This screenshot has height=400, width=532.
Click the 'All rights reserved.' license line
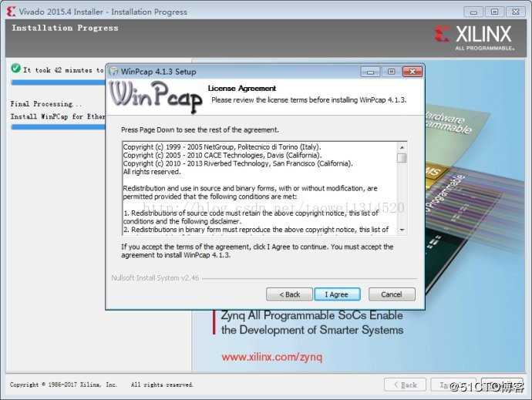click(152, 172)
